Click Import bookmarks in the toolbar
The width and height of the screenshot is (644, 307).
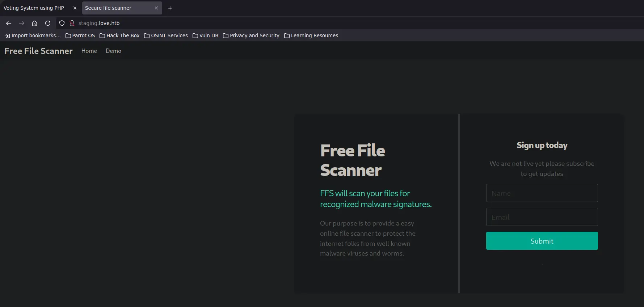pos(33,35)
